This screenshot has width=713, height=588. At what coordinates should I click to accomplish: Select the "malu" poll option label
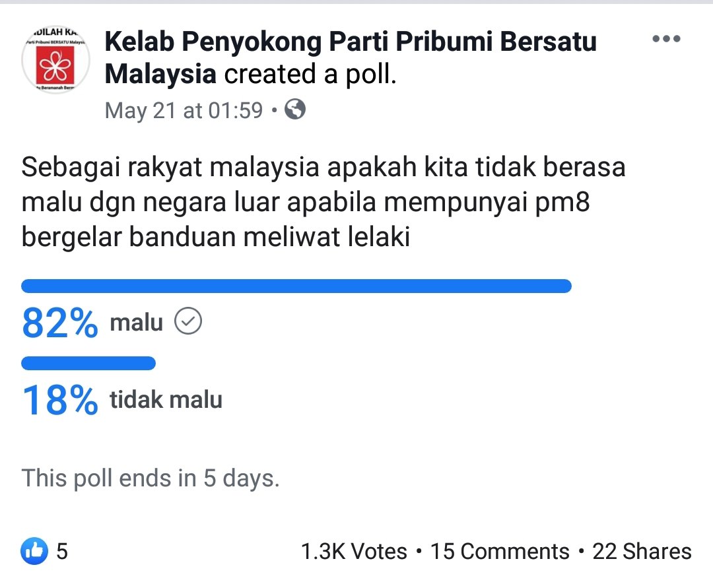[136, 323]
